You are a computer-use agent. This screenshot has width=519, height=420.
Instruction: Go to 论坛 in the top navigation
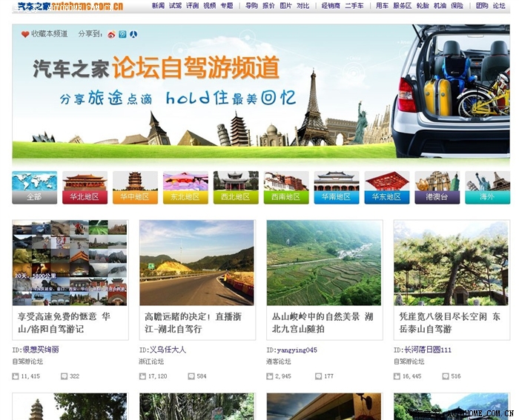(x=499, y=6)
